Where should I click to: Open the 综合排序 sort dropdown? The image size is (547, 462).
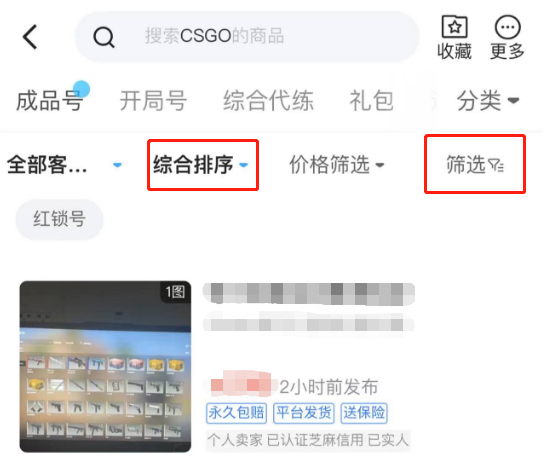(201, 165)
